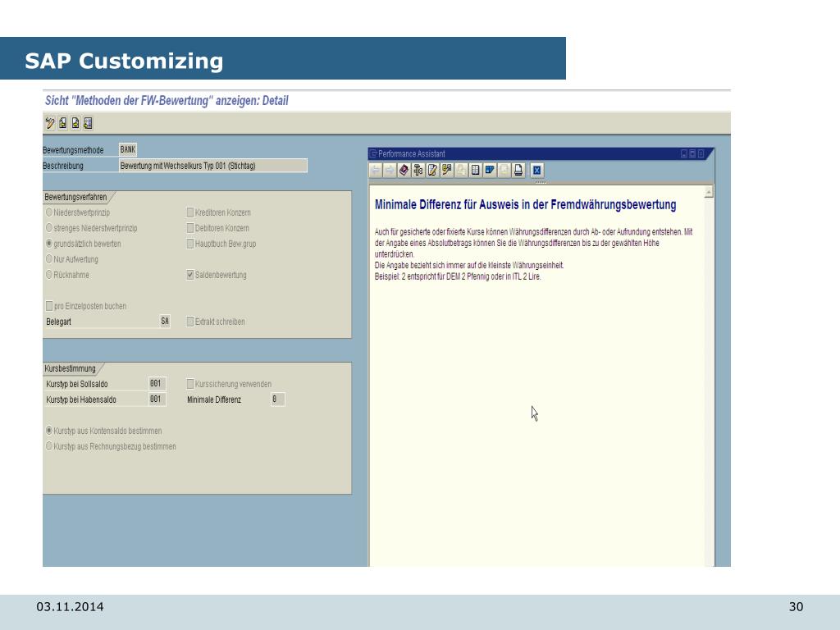Select grundsätzlich bewerten radio button
This screenshot has width=840, height=630.
(x=49, y=243)
